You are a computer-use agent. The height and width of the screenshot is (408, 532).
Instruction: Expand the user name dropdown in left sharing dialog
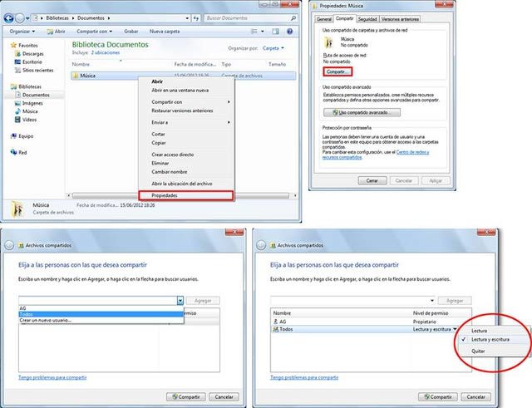point(180,301)
